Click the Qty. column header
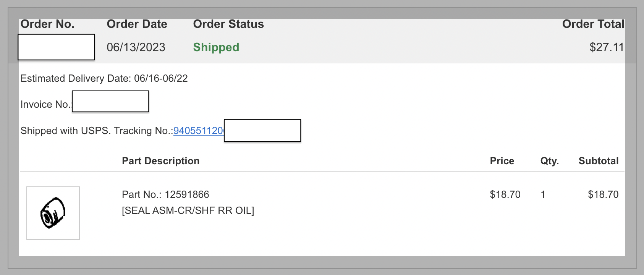644x275 pixels. click(x=549, y=161)
